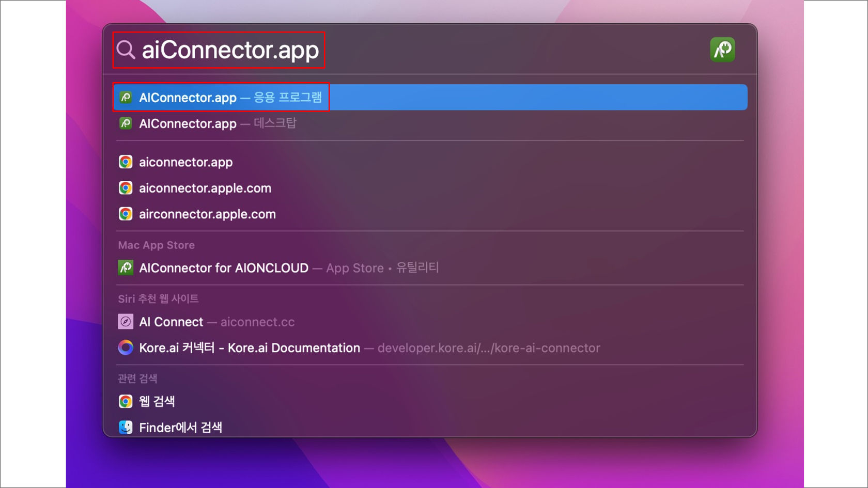The height and width of the screenshot is (488, 868).
Task: Select AIConnector.app desktop result
Action: 217,123
